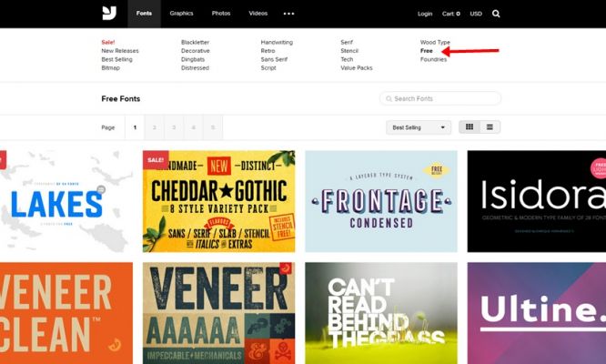606x364 pixels.
Task: Open Retro category
Action: 268,51
